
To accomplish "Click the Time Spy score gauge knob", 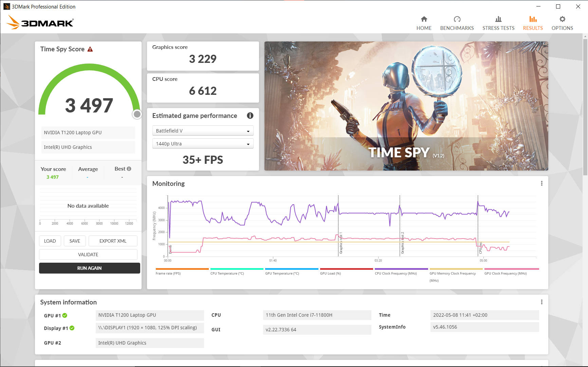I will [x=137, y=114].
